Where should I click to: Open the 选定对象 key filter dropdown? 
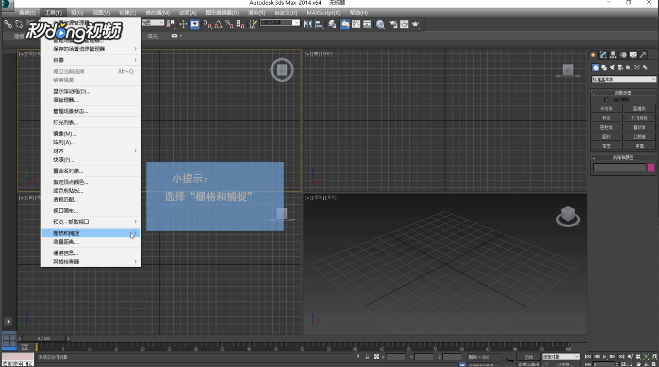pyautogui.click(x=561, y=356)
